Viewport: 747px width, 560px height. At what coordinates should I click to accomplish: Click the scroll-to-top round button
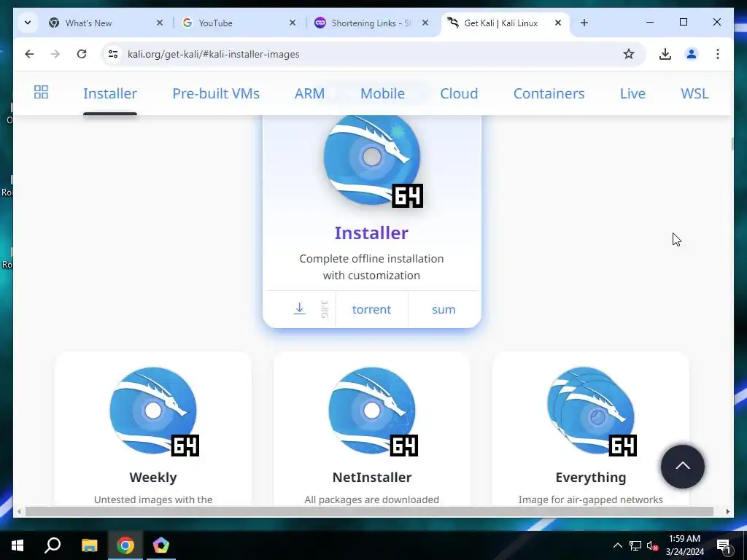pos(682,466)
